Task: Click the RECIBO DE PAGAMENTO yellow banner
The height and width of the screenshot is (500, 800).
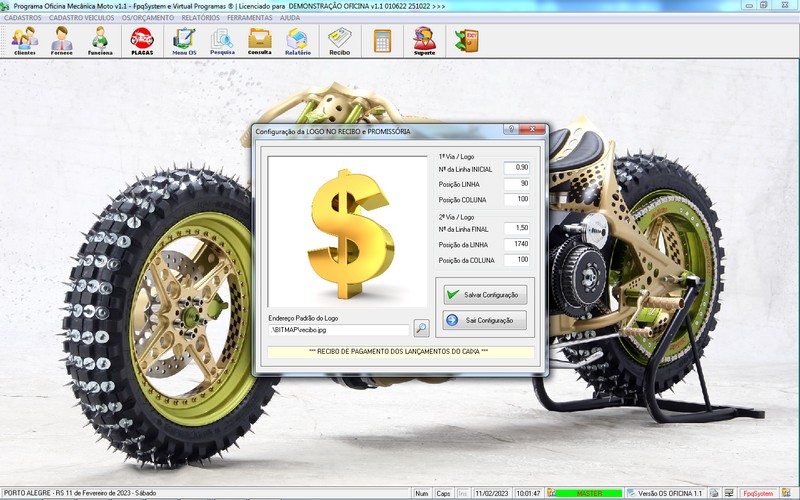Action: 401,352
